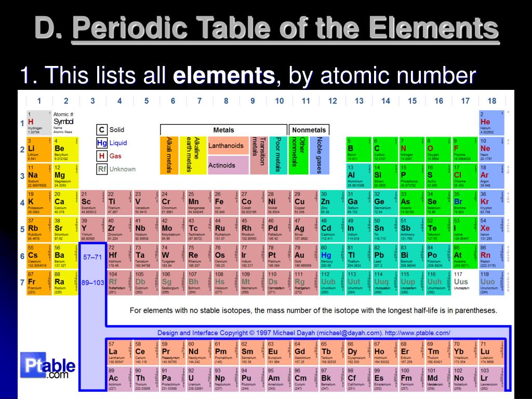Click the Alkali metals color legend
532x399 pixels.
point(169,155)
